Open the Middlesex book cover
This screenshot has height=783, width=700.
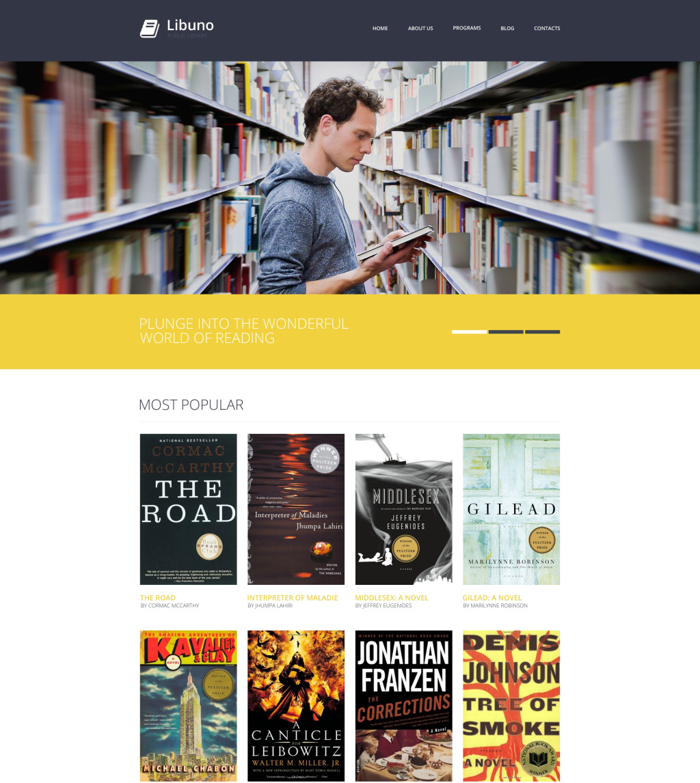pyautogui.click(x=404, y=509)
